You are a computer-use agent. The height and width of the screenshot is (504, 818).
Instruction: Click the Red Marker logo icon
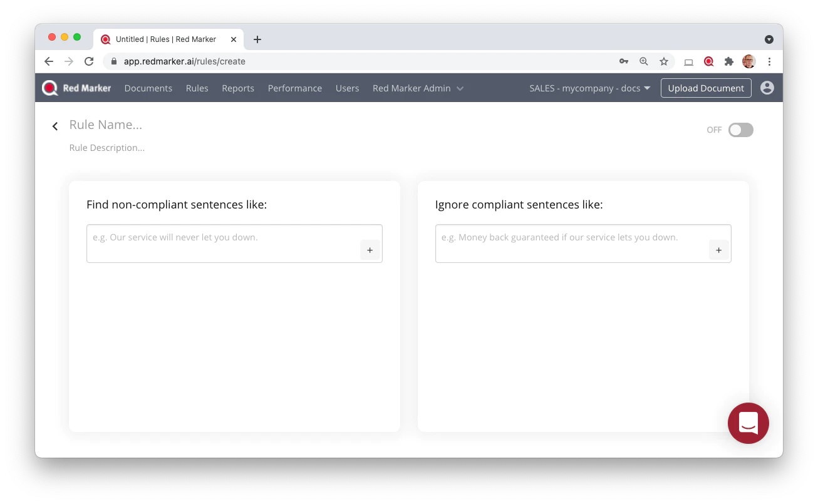tap(50, 88)
